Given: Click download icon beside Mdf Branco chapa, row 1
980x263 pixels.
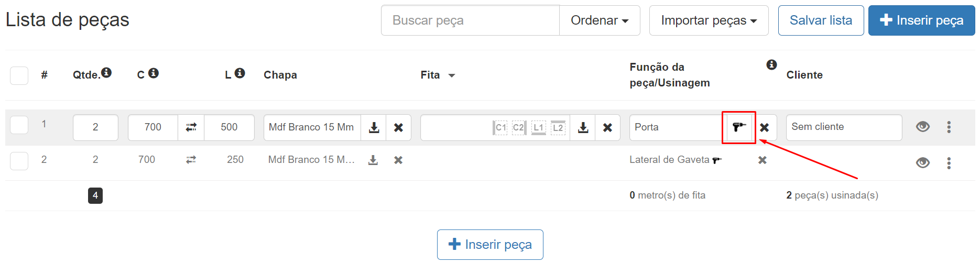Looking at the screenshot, I should click(374, 127).
